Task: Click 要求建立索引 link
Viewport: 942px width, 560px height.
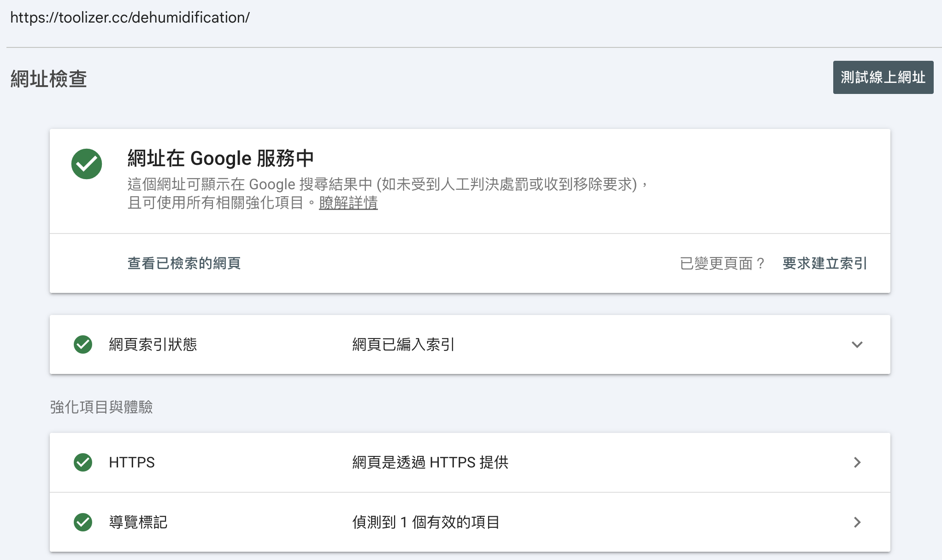Action: (824, 263)
